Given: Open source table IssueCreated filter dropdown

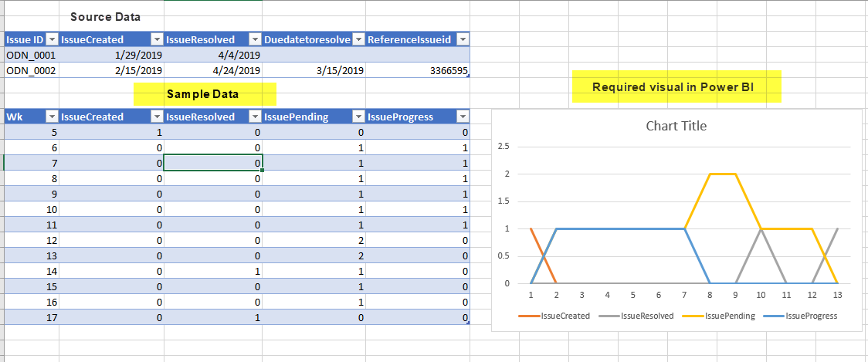Looking at the screenshot, I should point(157,39).
